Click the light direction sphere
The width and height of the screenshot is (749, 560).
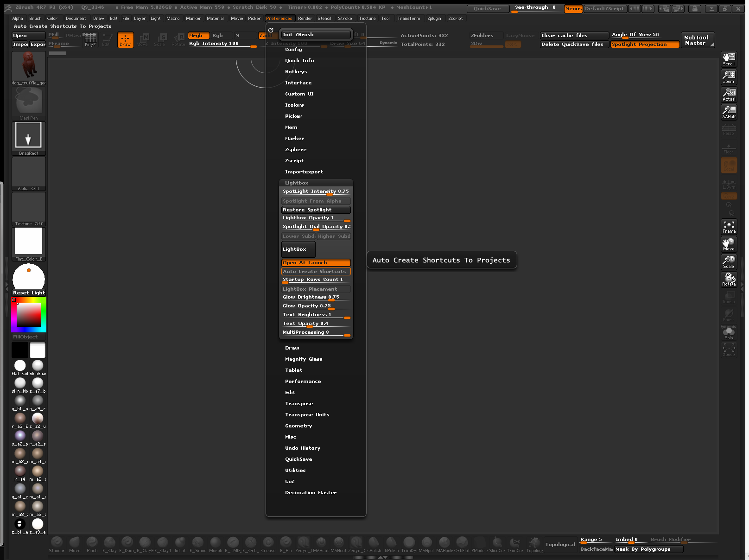[29, 276]
